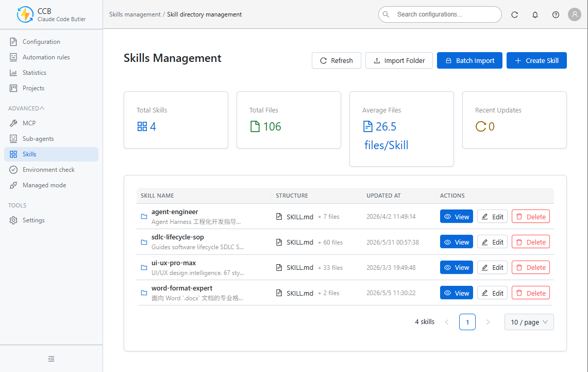View the ui-ux-pro-max skill
The height and width of the screenshot is (372, 588).
click(457, 268)
